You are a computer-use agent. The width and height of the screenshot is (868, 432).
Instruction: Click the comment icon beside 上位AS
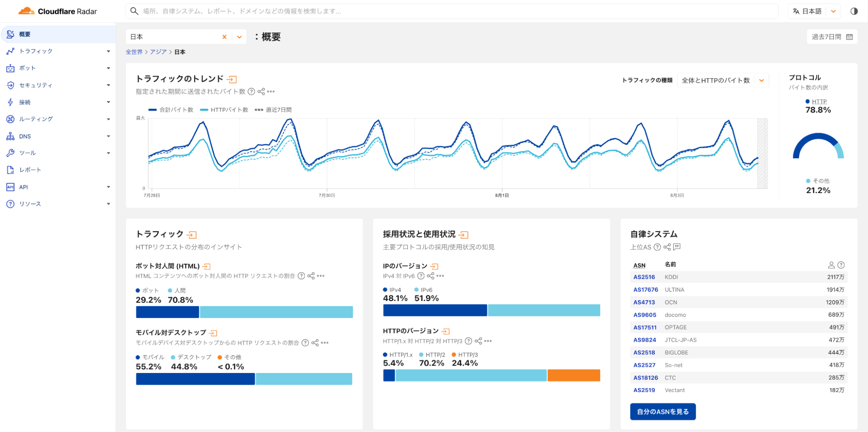tap(677, 247)
